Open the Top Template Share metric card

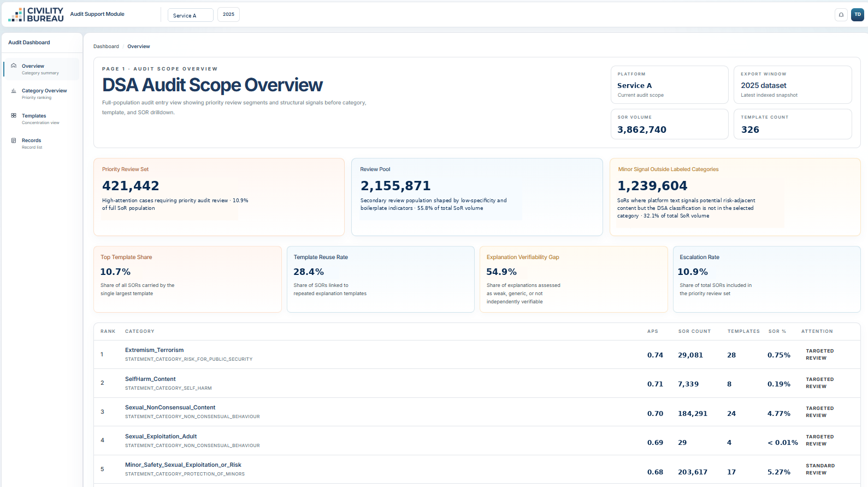[x=187, y=279]
